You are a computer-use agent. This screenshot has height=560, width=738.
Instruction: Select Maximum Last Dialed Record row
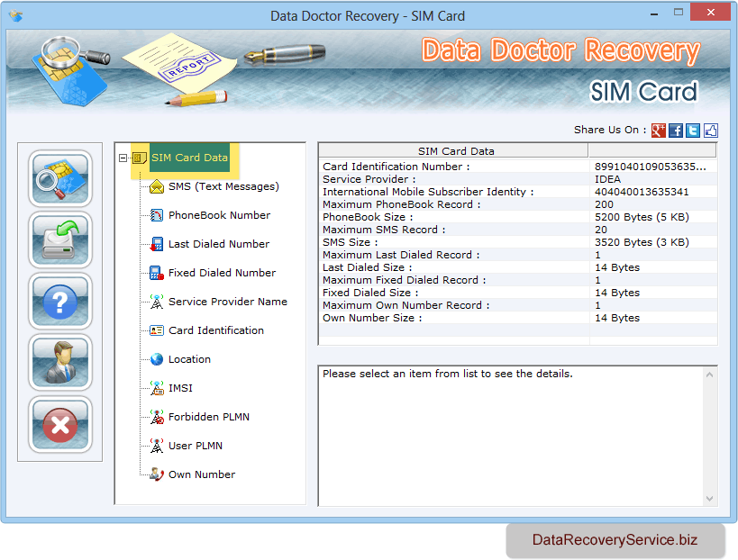(518, 255)
